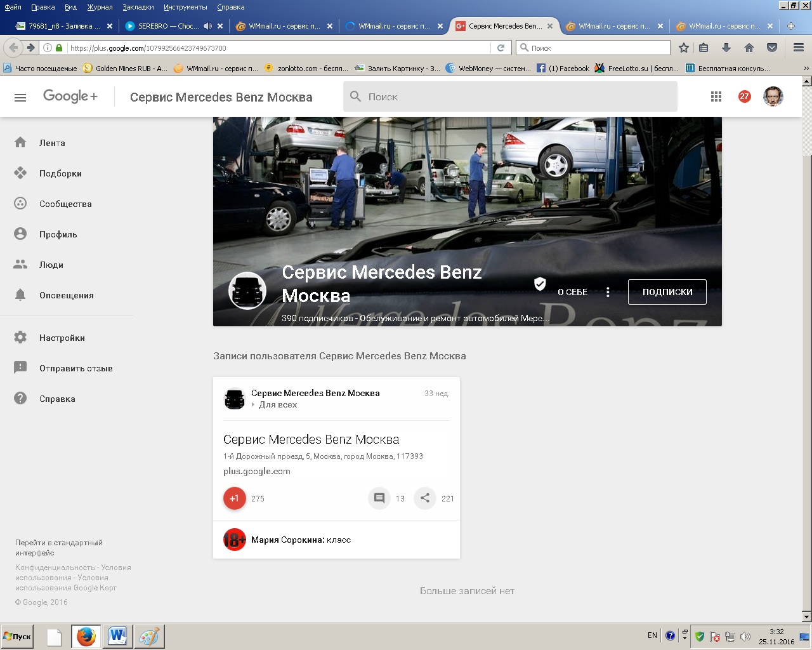Open Оповещения in the sidebar
Image resolution: width=812 pixels, height=650 pixels.
pos(67,295)
